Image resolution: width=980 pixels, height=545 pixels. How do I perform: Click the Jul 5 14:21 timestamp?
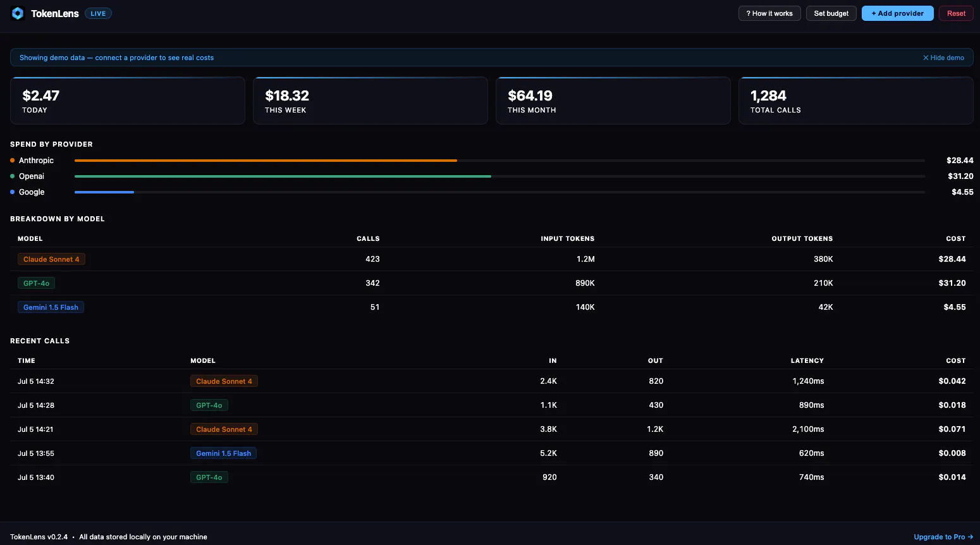click(35, 429)
